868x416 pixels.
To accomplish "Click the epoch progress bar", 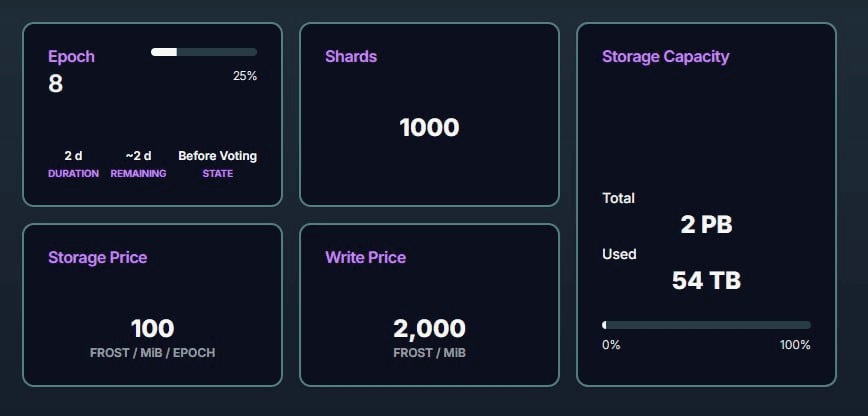I will (x=204, y=52).
